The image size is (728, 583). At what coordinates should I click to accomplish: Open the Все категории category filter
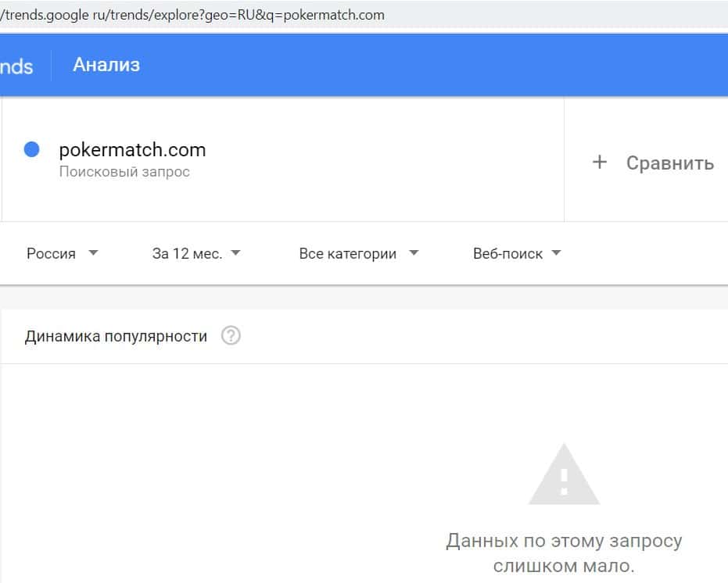[348, 253]
